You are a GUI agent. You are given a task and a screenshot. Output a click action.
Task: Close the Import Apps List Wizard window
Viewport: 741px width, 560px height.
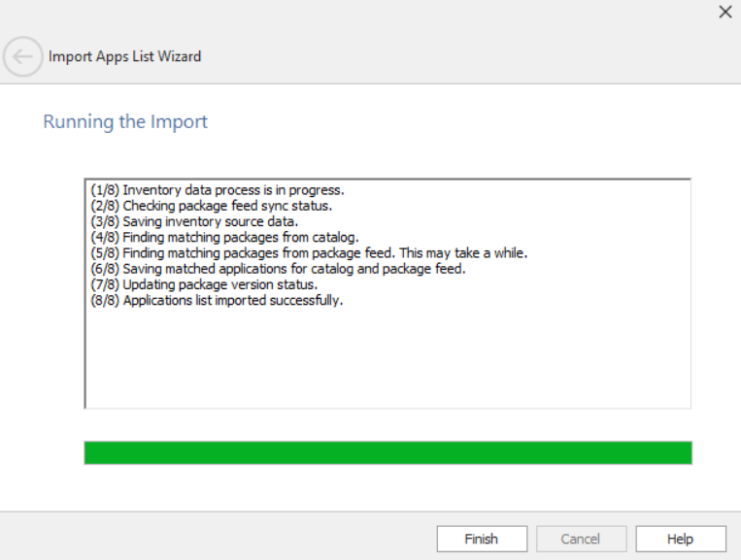(x=724, y=13)
